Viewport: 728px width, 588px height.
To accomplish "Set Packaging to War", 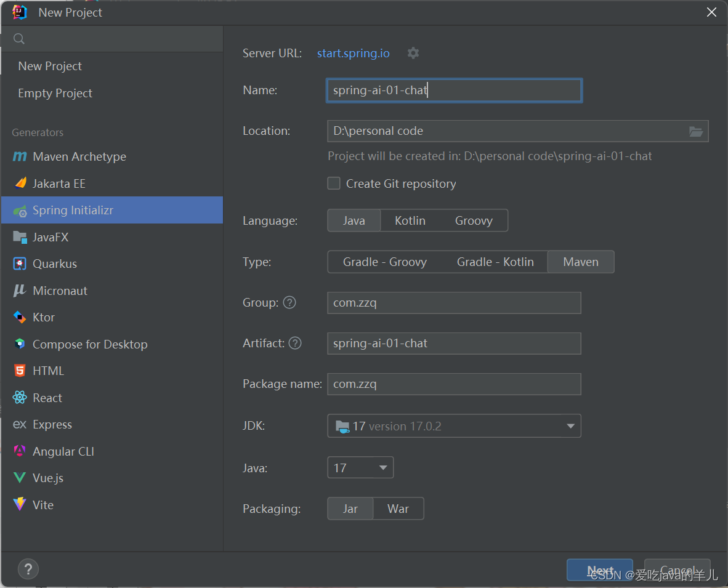I will click(398, 508).
